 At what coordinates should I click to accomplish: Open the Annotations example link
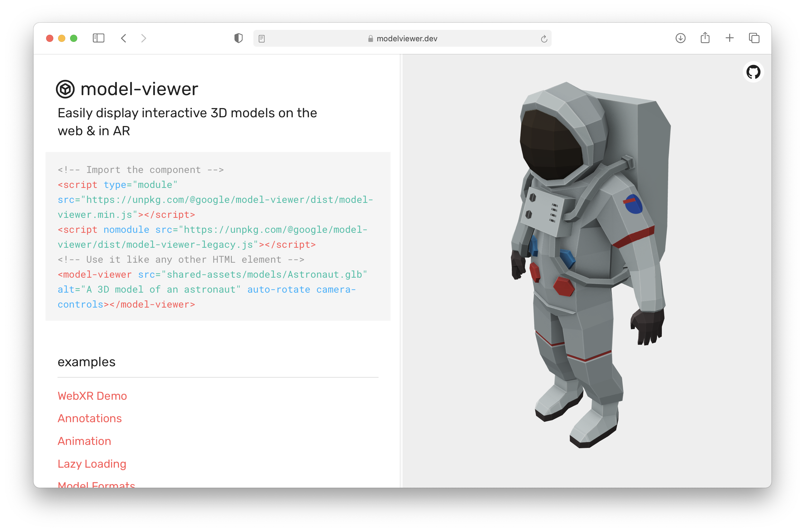tap(90, 418)
